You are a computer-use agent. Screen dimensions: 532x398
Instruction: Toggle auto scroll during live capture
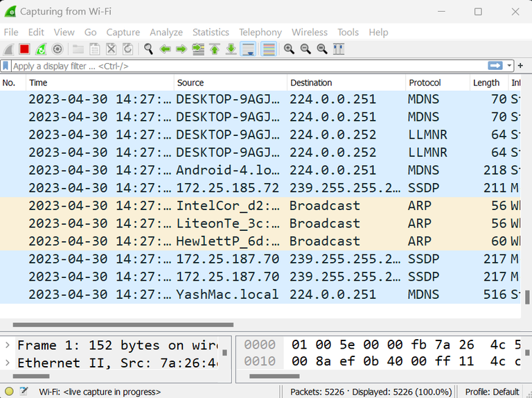point(248,49)
